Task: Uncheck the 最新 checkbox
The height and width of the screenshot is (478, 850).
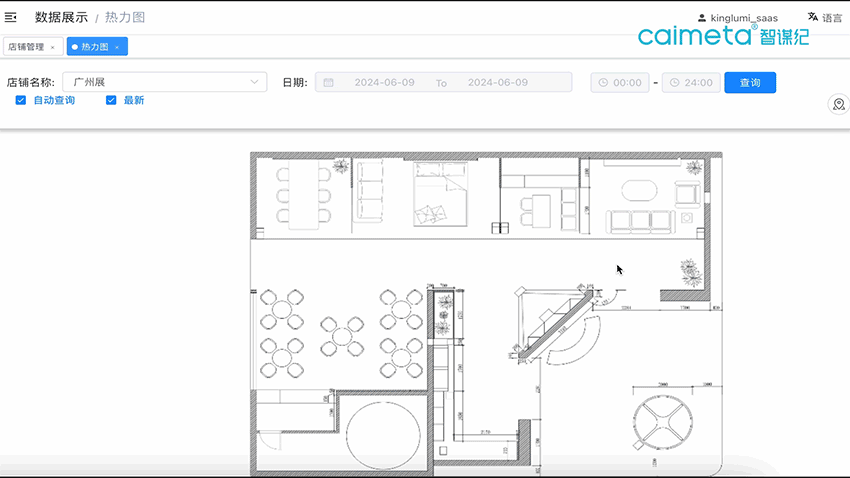Action: (x=112, y=100)
